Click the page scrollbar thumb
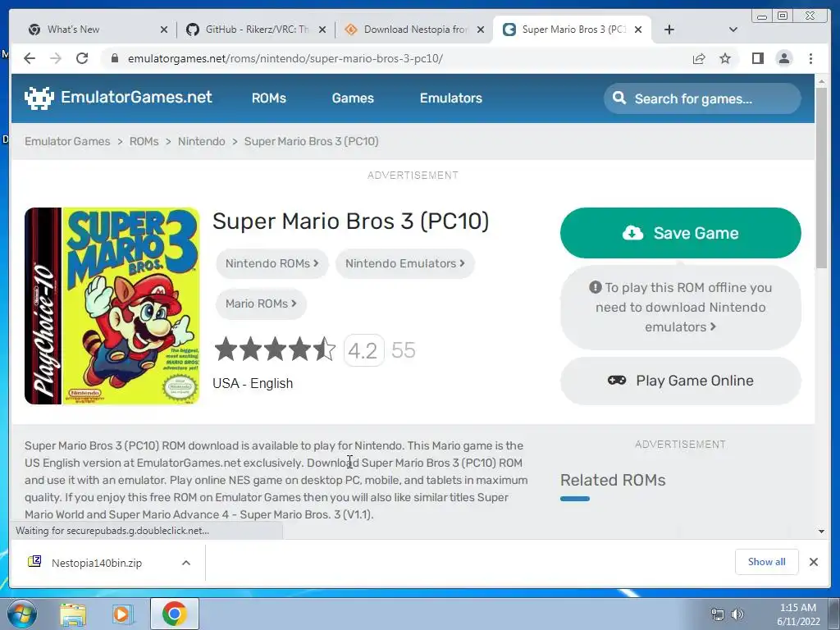The width and height of the screenshot is (840, 630). tap(821, 177)
